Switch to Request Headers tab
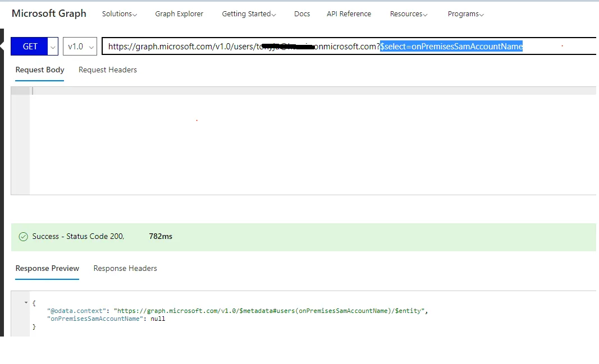Viewport: 599px width, 364px height. (108, 70)
